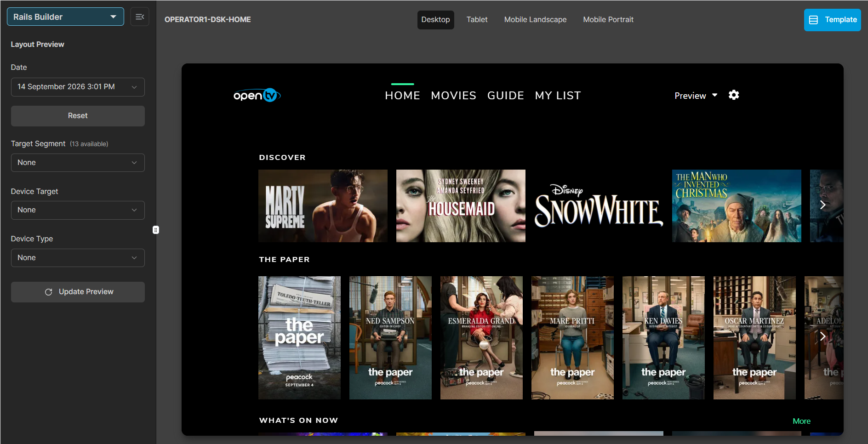
Task: Switch to the Tablet view tab
Action: tap(477, 20)
